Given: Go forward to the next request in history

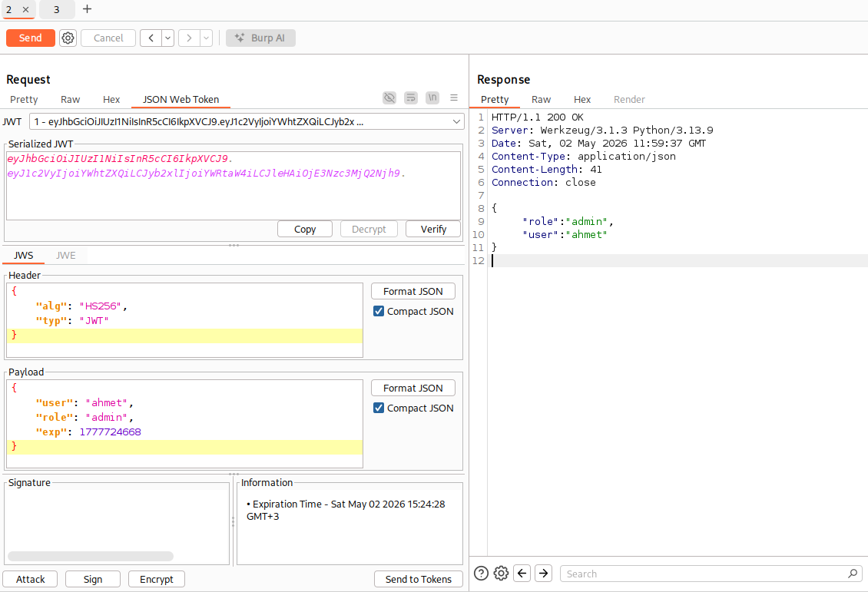Looking at the screenshot, I should coord(189,38).
